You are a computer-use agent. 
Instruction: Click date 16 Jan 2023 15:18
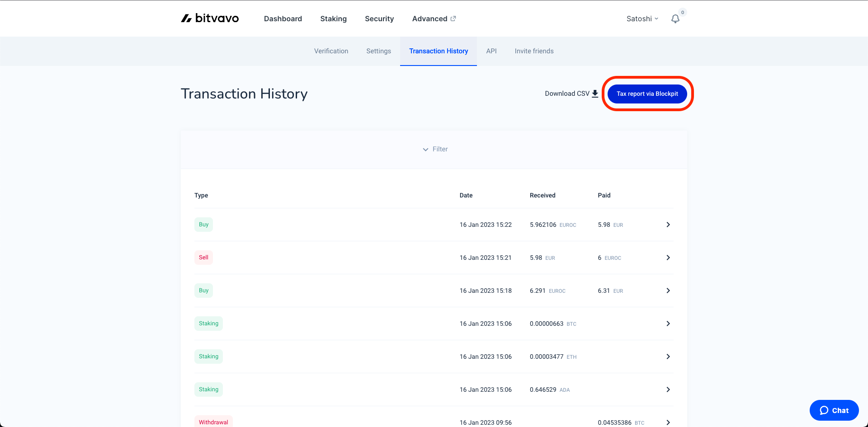tap(486, 291)
